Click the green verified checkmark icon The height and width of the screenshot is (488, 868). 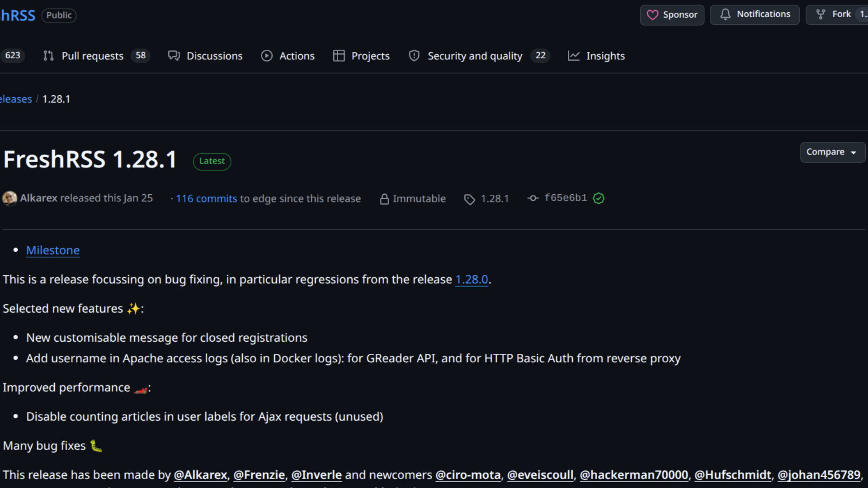click(599, 198)
